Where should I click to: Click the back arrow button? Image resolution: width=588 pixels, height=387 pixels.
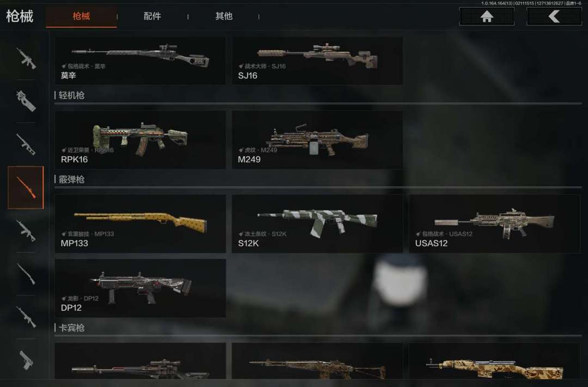click(554, 16)
